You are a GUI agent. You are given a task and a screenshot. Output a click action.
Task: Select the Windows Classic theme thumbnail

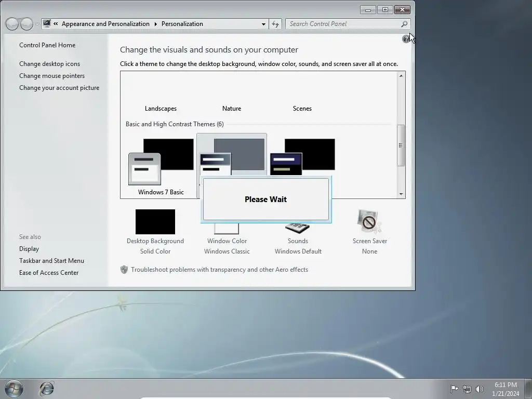click(x=232, y=154)
